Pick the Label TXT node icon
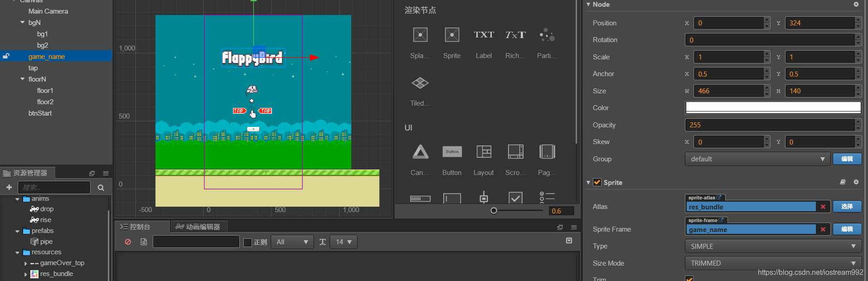868x281 pixels. [x=484, y=35]
